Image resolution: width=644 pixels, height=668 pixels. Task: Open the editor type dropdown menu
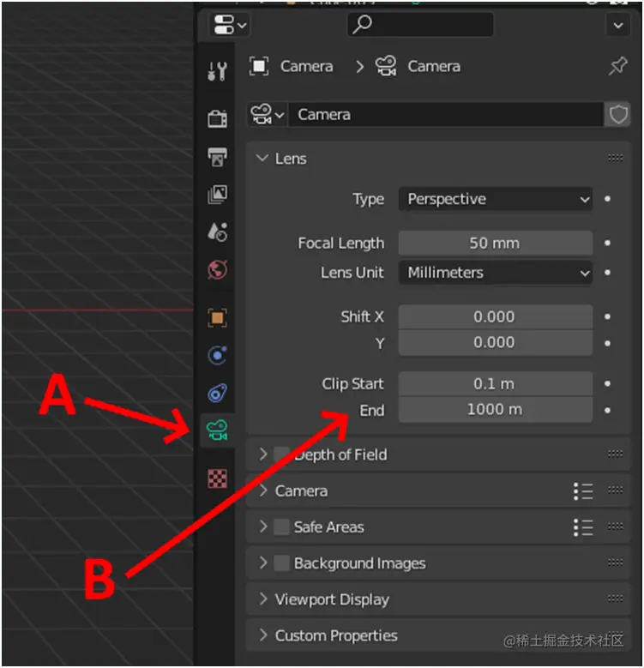[230, 25]
